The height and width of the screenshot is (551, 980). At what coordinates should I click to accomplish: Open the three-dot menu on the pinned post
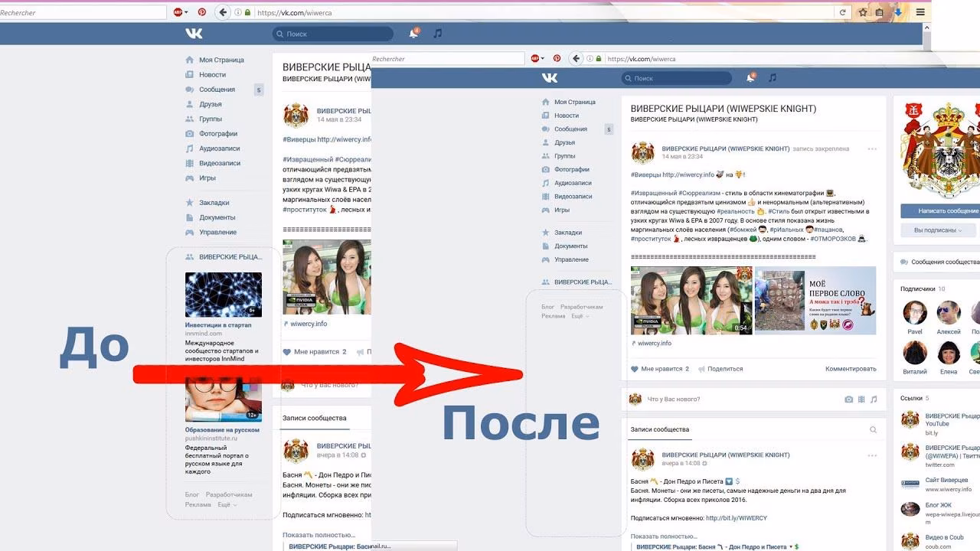tap(872, 149)
